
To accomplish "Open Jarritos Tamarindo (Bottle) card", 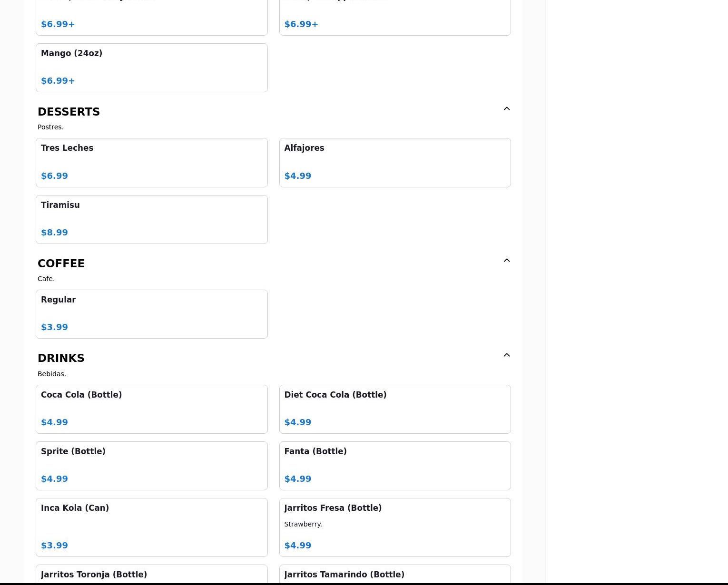I will point(395,575).
